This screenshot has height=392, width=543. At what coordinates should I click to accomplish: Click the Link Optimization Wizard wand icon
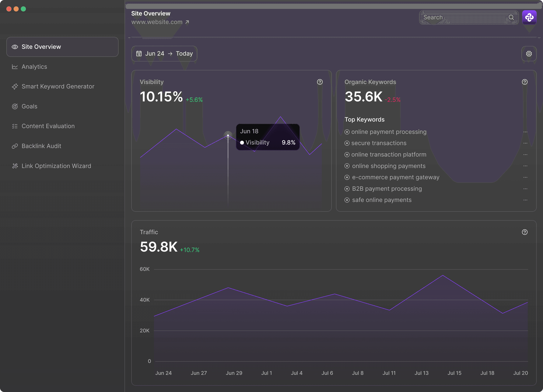[x=15, y=166]
